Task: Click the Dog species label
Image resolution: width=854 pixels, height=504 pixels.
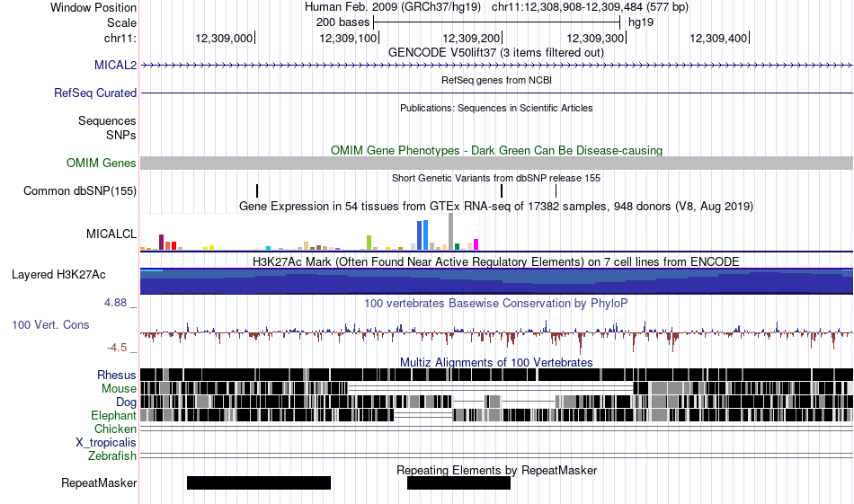Action: [x=126, y=402]
